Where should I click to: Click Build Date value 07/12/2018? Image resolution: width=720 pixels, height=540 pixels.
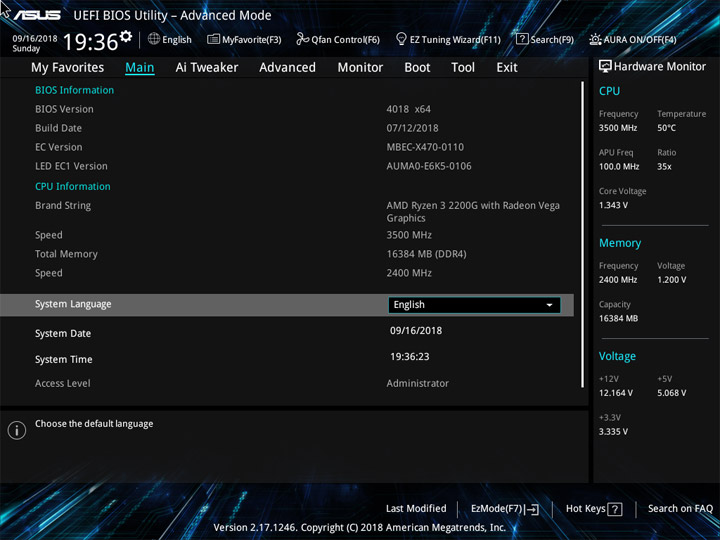click(412, 128)
